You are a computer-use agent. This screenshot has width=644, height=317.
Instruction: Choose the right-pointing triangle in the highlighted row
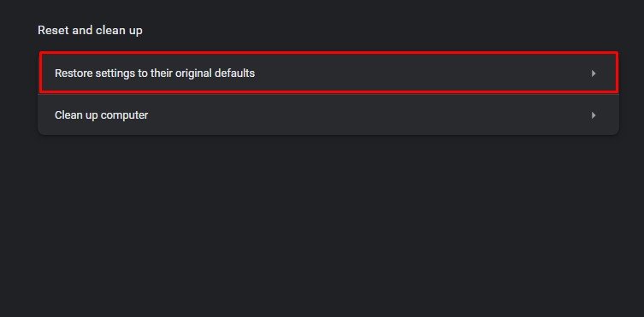tap(594, 73)
